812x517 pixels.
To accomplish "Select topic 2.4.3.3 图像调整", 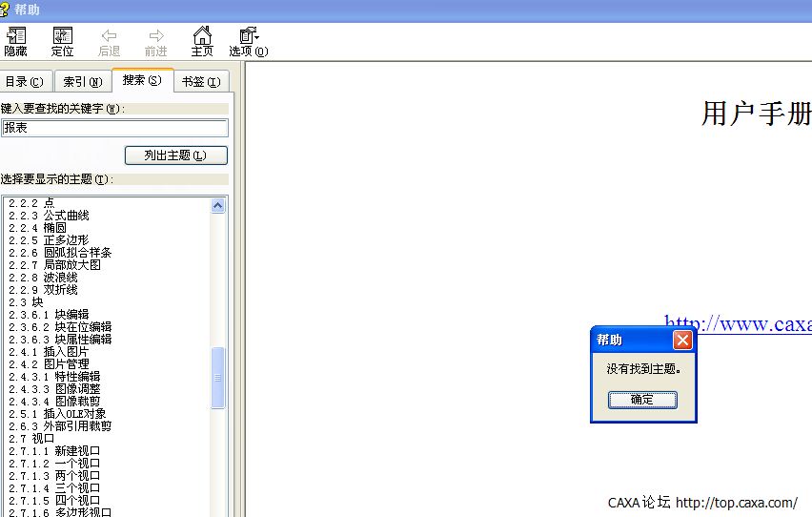I will (x=54, y=389).
